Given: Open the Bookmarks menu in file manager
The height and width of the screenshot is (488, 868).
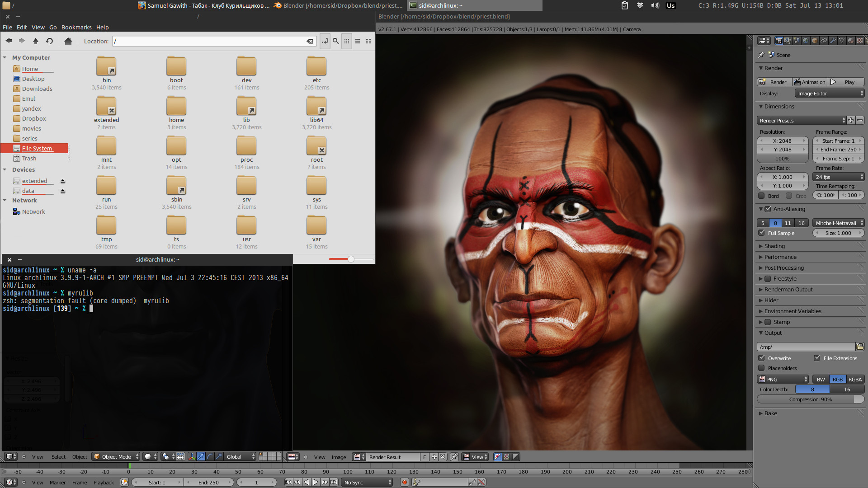Looking at the screenshot, I should tap(76, 27).
